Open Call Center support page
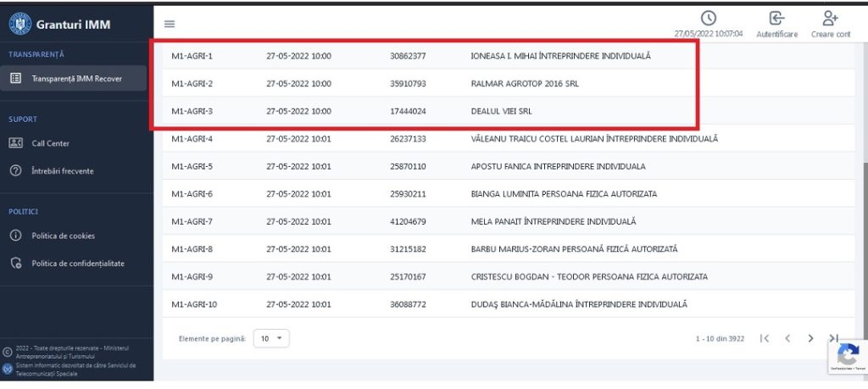 click(x=50, y=143)
